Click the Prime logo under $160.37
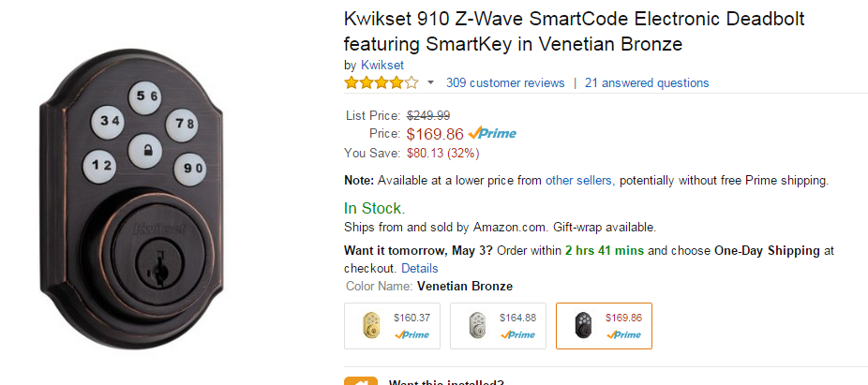Image resolution: width=868 pixels, height=385 pixels. coord(412,334)
